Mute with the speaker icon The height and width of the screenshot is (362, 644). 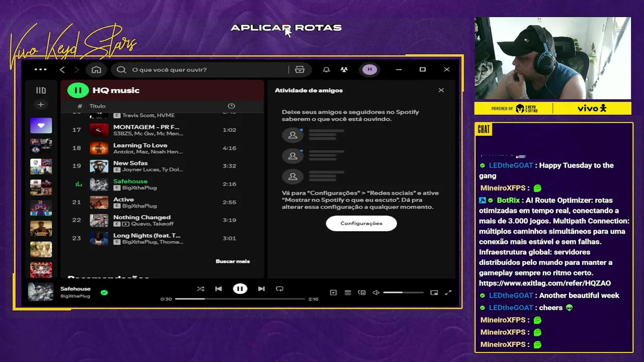pos(375,292)
